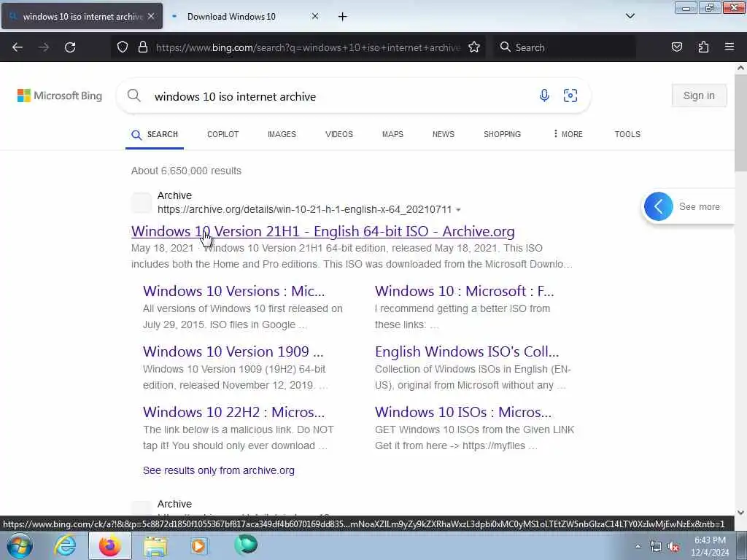Screen dimensions: 747x560
Task: Open the Windows 10 Versions : Mic... link
Action: coord(233,291)
